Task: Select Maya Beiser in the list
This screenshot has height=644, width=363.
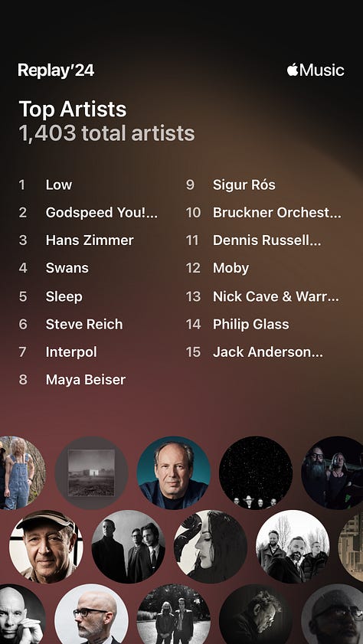Action: point(86,380)
